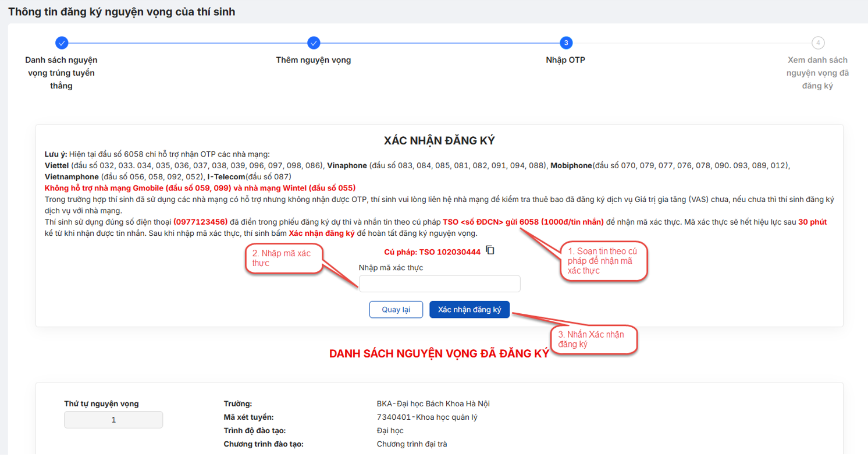Click the 'Nhập mã xác thực' input field
868x464 pixels.
pyautogui.click(x=439, y=284)
